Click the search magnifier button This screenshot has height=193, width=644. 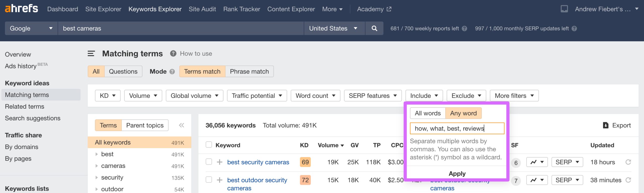(x=374, y=28)
